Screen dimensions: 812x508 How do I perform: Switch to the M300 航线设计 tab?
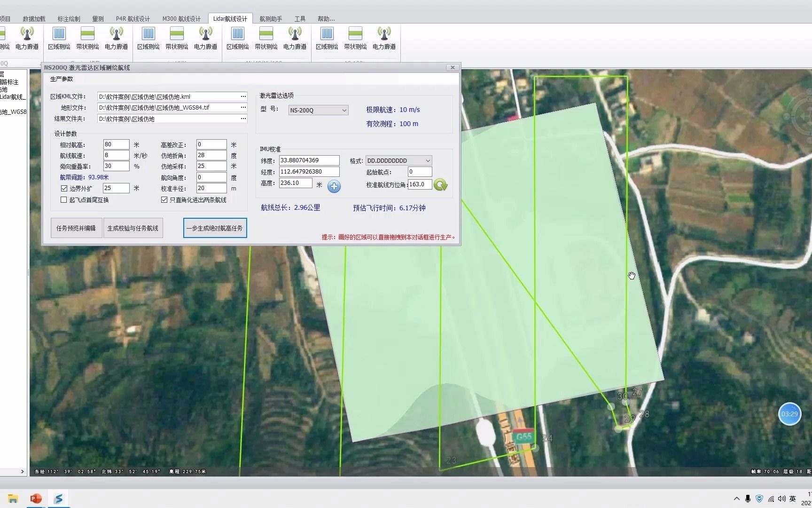pyautogui.click(x=181, y=19)
